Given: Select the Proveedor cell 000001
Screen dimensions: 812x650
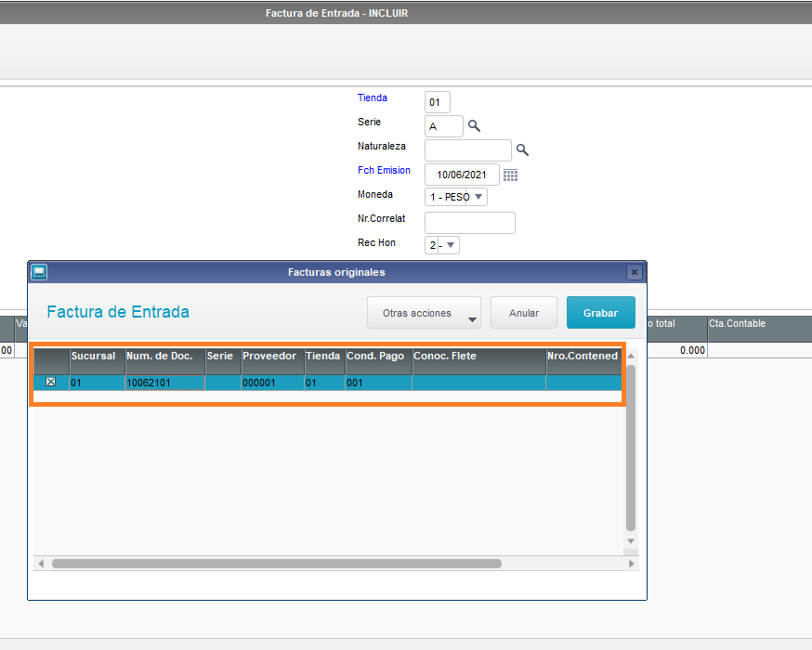Looking at the screenshot, I should point(273,383).
